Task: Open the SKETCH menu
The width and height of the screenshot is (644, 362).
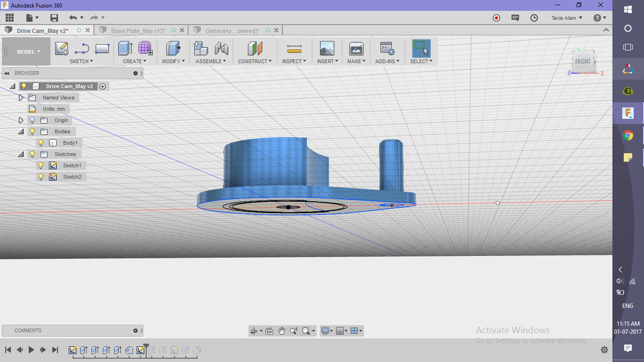Action: 81,61
